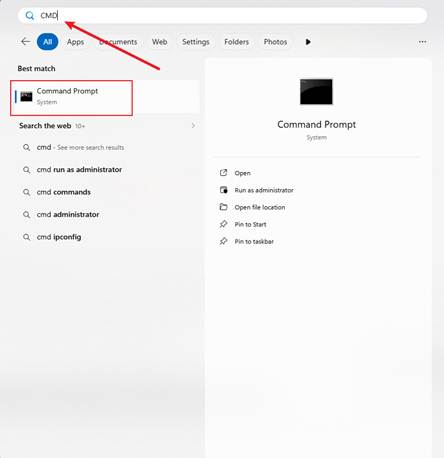Image resolution: width=444 pixels, height=458 pixels.
Task: Click the Open launch icon
Action: tap(223, 173)
